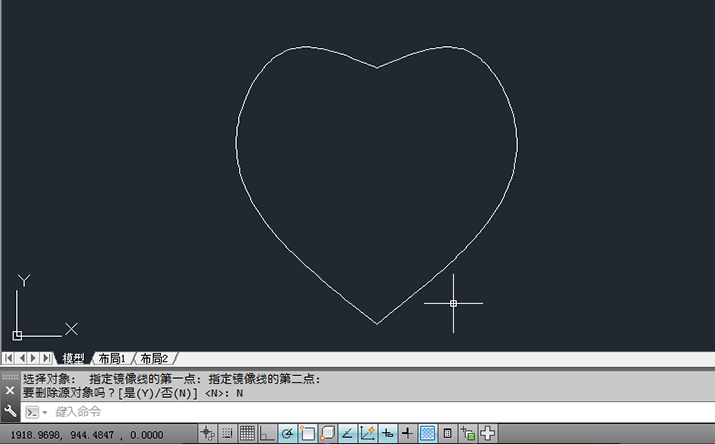
Task: Enable Ortho Mode in status bar
Action: pyautogui.click(x=267, y=433)
